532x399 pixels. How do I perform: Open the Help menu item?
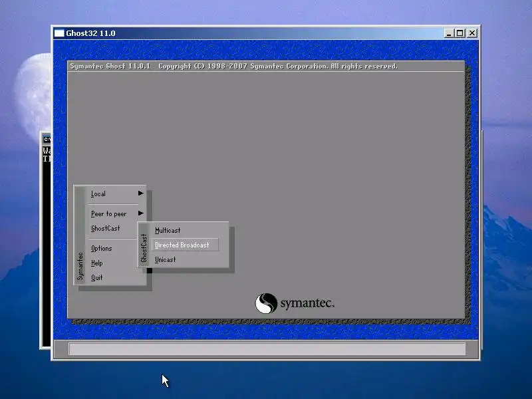[x=96, y=263]
